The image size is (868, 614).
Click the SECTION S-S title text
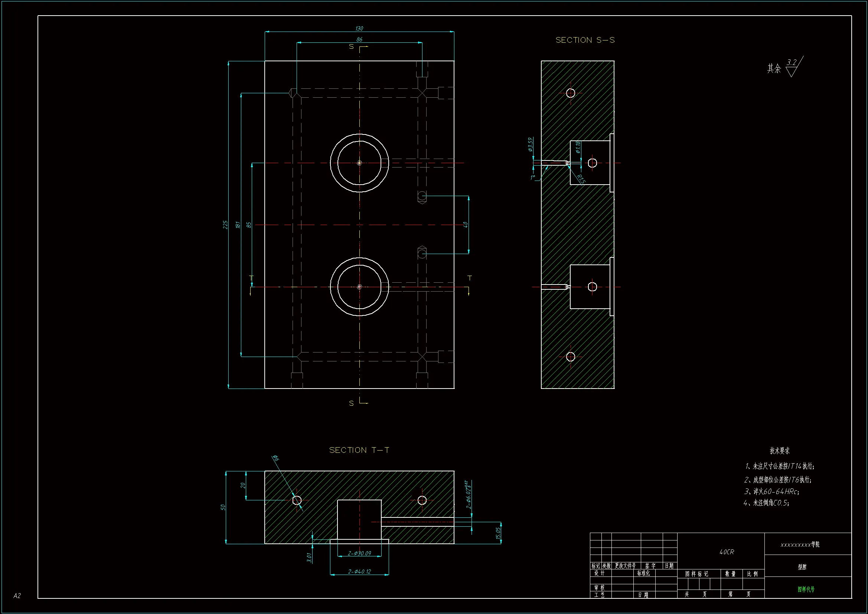(x=585, y=40)
